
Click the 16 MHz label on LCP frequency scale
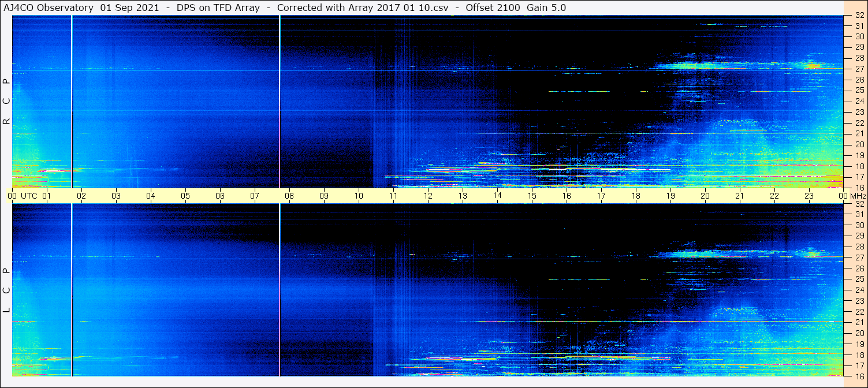click(859, 375)
